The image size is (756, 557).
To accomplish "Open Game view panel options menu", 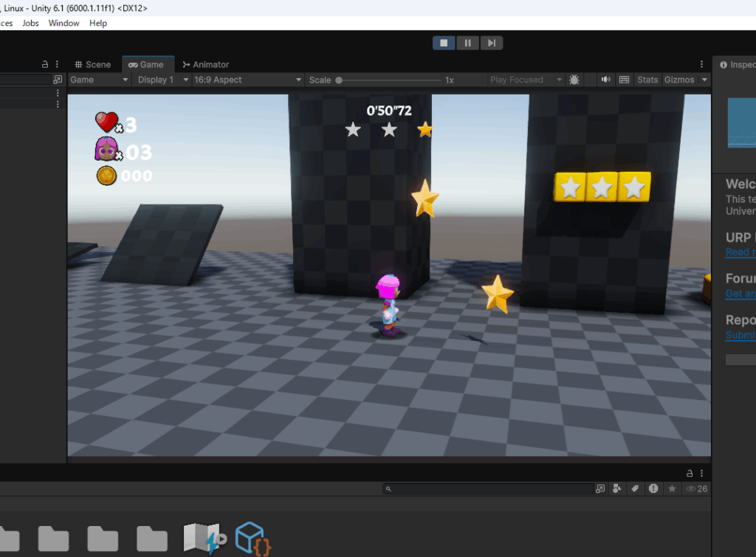I will (x=701, y=65).
